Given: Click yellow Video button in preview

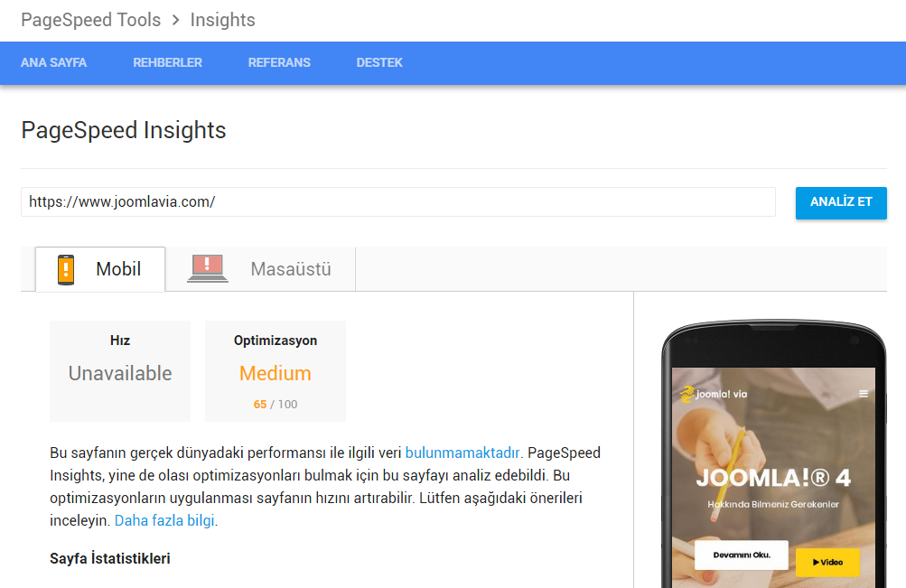Looking at the screenshot, I should pos(827,562).
